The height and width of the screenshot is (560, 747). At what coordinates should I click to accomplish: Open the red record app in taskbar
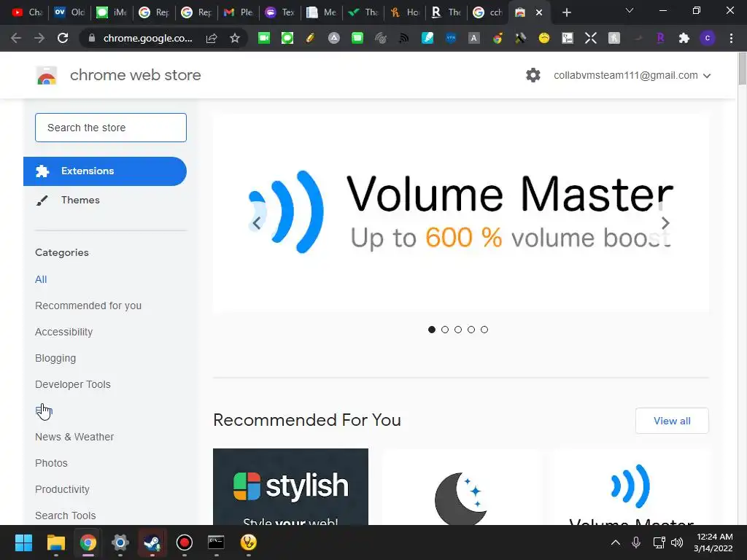point(184,542)
